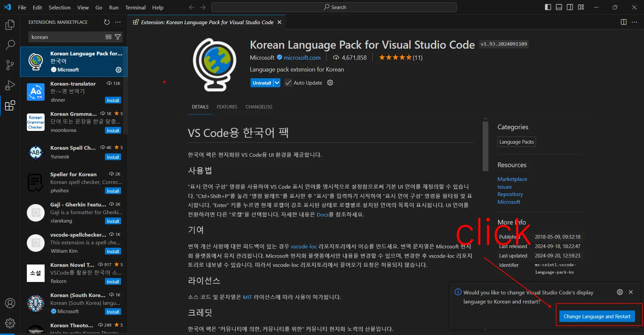Dismiss the language change notification

click(631, 292)
